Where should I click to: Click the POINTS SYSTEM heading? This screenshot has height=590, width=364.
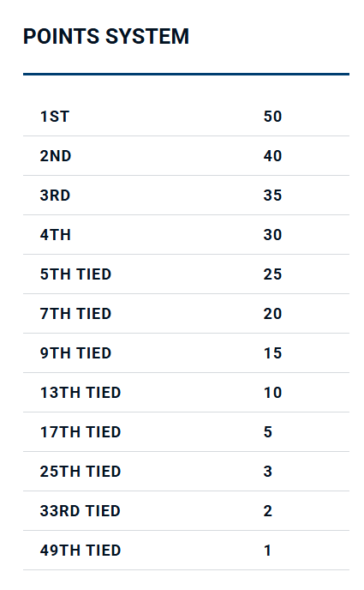pos(106,37)
